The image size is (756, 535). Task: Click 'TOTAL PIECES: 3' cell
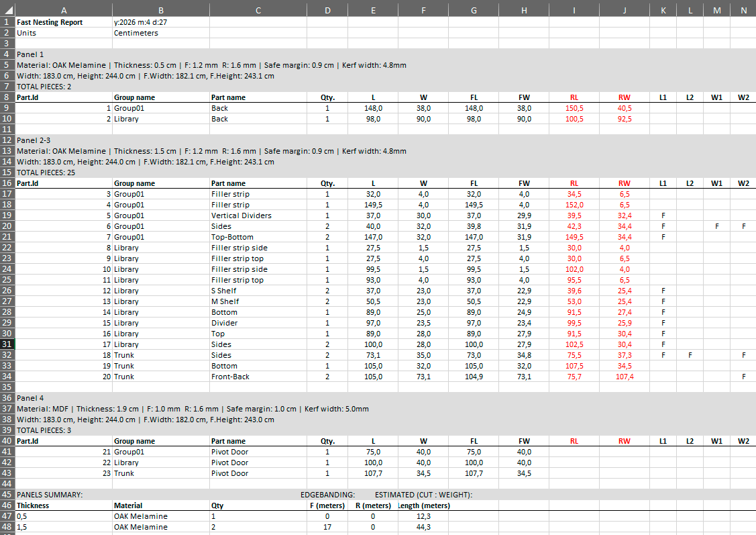(x=44, y=430)
